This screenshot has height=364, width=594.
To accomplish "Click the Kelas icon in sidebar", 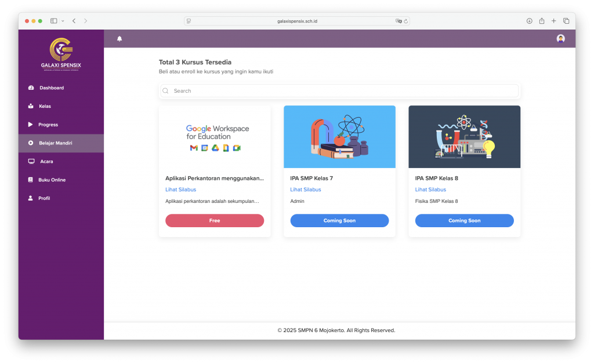I will pyautogui.click(x=31, y=106).
